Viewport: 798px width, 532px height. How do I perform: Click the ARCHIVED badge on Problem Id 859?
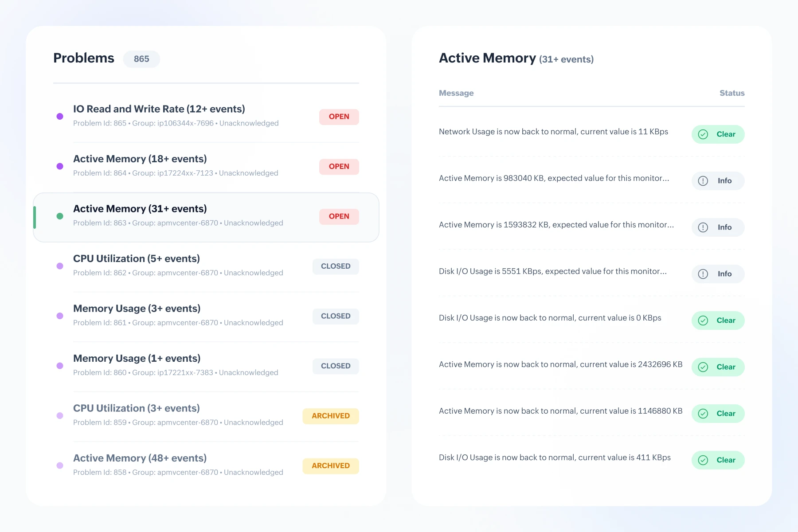point(331,416)
